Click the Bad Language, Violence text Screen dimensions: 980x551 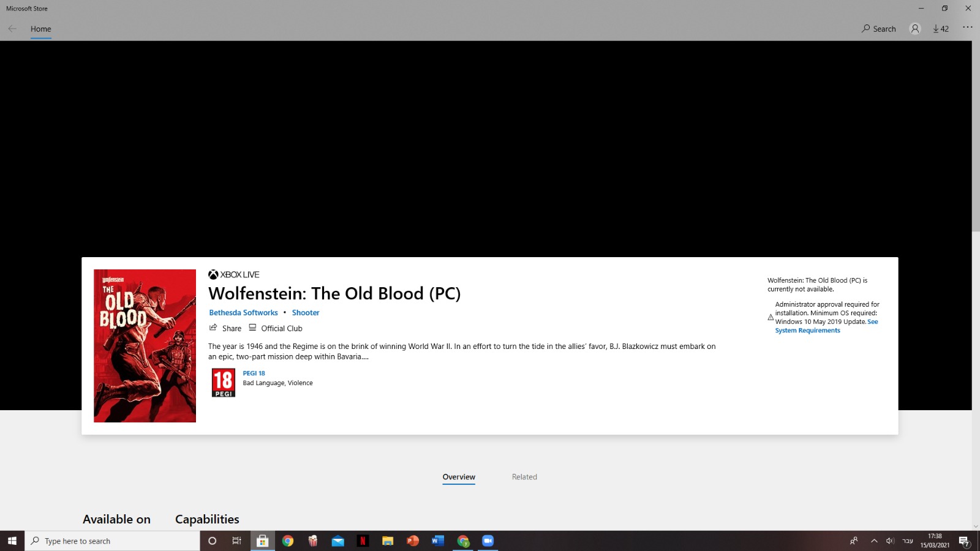pos(277,383)
